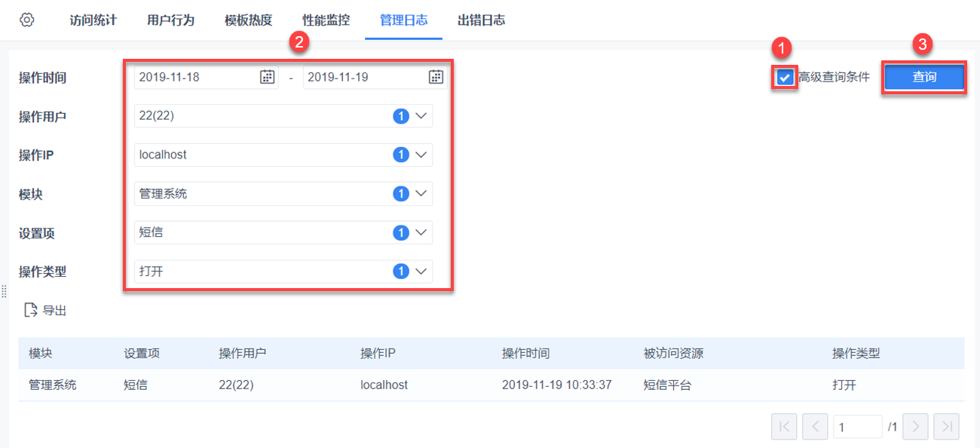
Task: Click the count badge in 操作IP dropdown
Action: coord(401,155)
